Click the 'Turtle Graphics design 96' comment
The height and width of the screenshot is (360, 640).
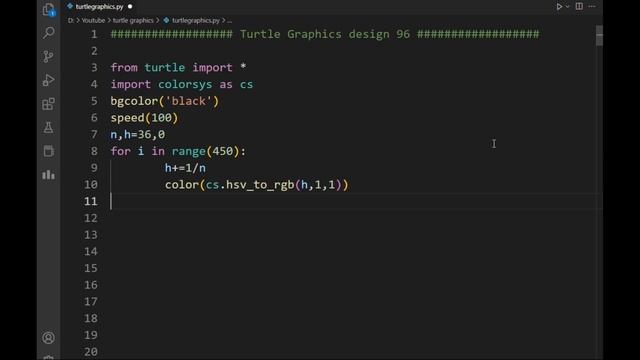(x=324, y=34)
